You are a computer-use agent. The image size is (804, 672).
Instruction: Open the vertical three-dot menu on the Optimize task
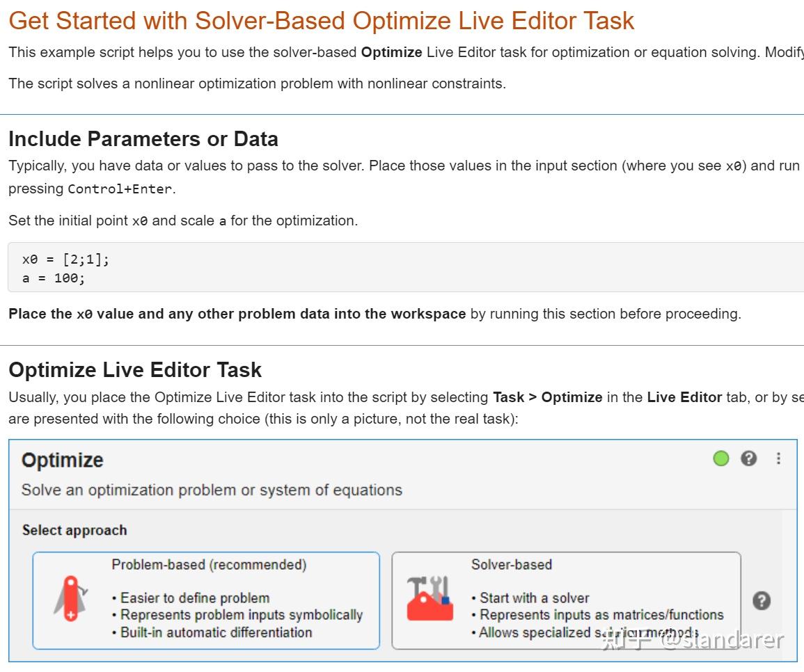pos(778,458)
